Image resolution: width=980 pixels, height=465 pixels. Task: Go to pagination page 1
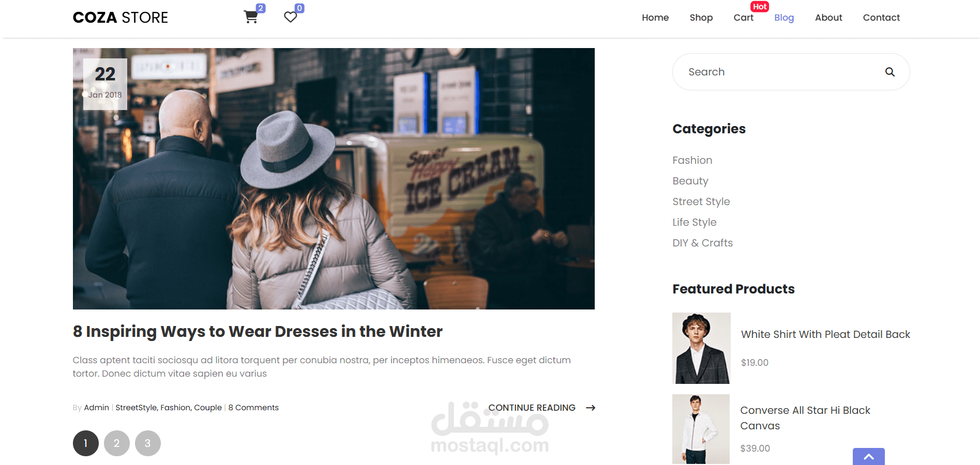[x=86, y=443]
